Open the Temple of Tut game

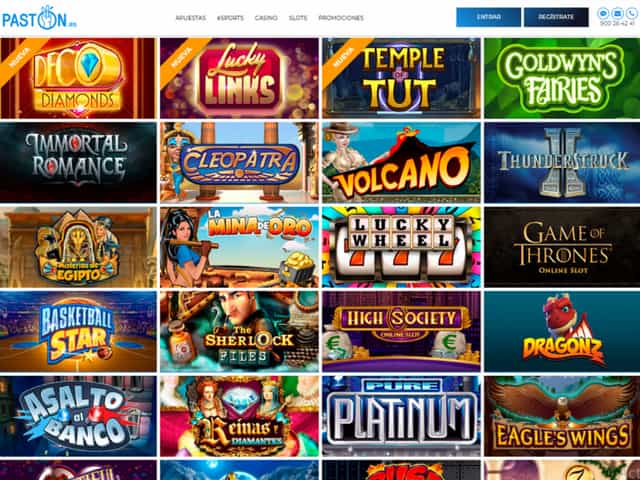[401, 78]
